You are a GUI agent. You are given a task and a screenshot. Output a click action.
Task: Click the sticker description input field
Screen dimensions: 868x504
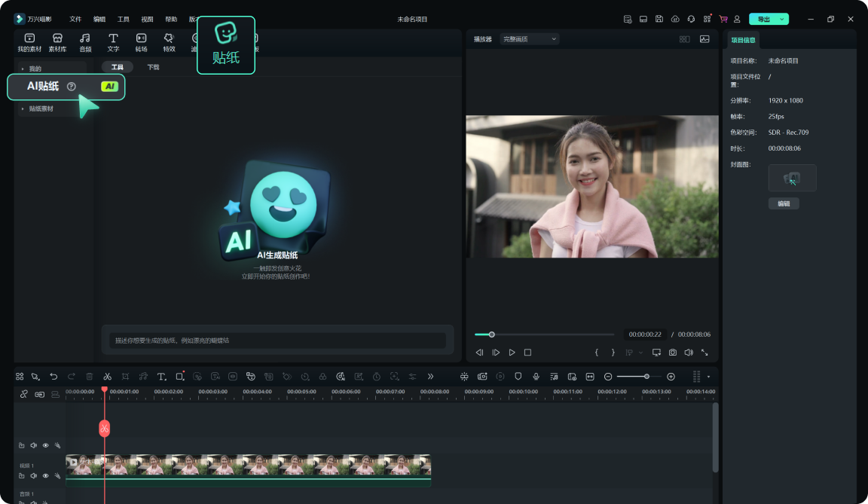[x=277, y=339]
